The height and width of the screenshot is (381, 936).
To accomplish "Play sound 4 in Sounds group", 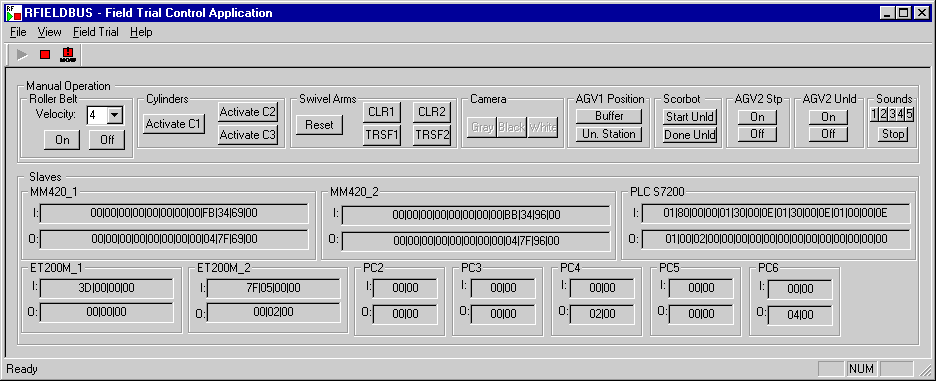I will (901, 114).
